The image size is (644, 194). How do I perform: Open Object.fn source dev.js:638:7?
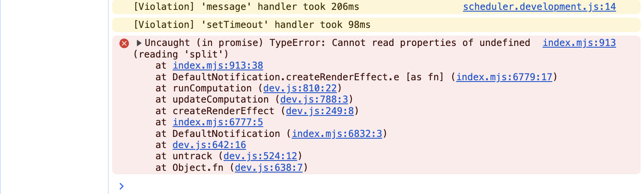(269, 167)
